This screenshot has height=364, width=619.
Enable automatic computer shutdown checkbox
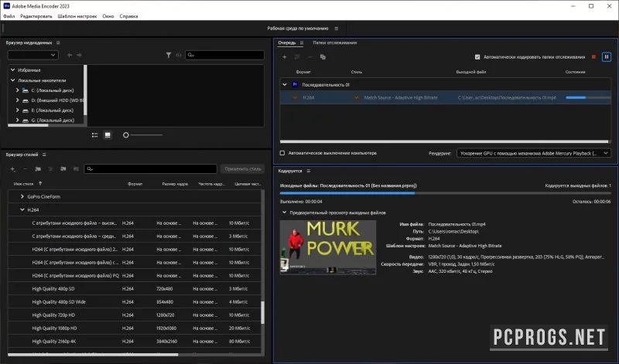point(282,153)
